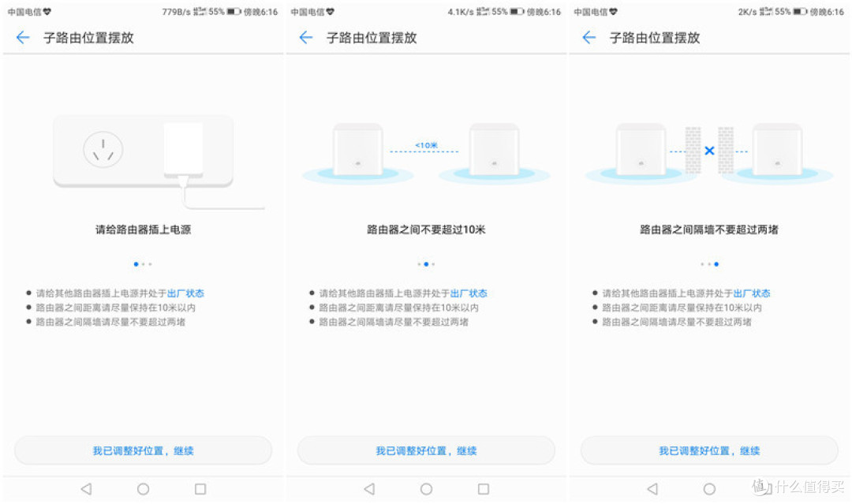
Task: Click the 779B/s network speed on left screen
Action: (176, 11)
